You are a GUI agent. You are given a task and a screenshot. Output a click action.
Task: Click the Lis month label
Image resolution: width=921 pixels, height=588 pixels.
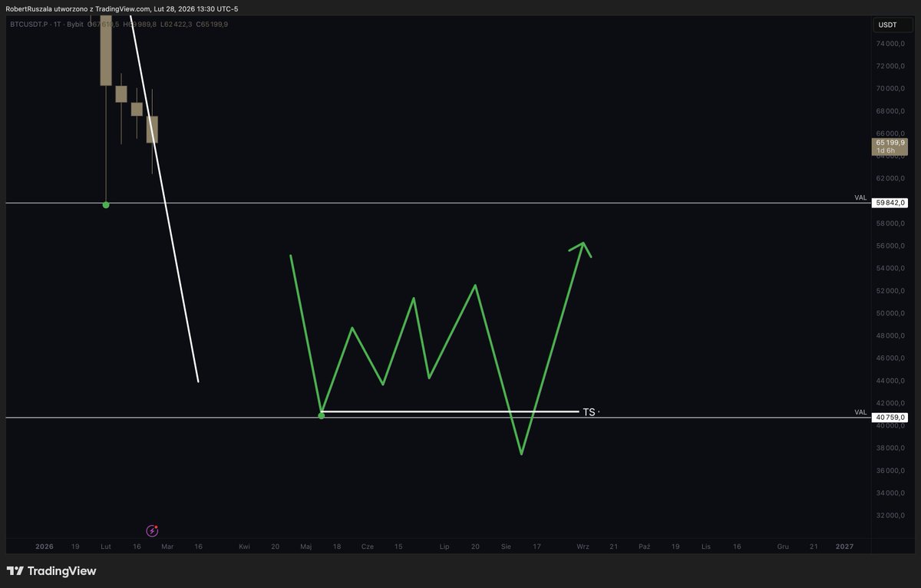(706, 547)
